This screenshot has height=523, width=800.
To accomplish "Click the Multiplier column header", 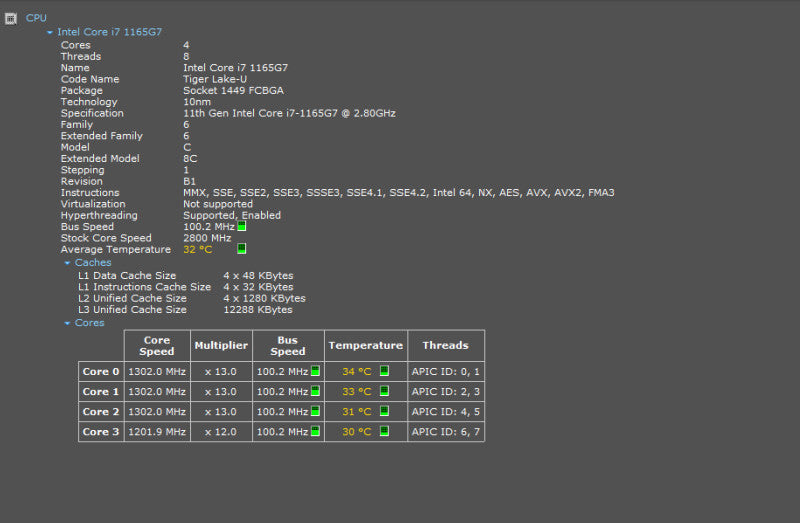I will (x=221, y=345).
